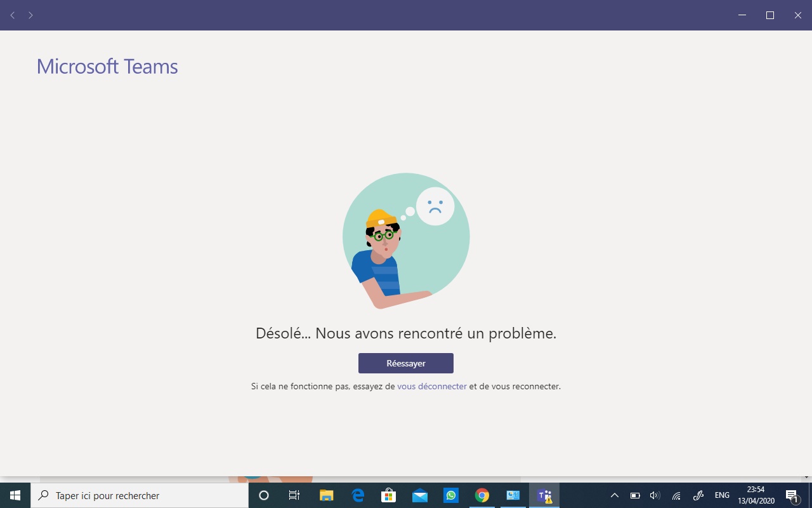Open the Windows Start menu
The width and height of the screenshot is (812, 508).
pos(15,495)
